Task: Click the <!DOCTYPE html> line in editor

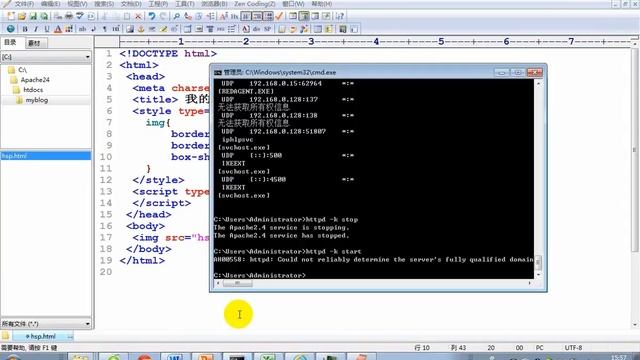Action: [168, 53]
